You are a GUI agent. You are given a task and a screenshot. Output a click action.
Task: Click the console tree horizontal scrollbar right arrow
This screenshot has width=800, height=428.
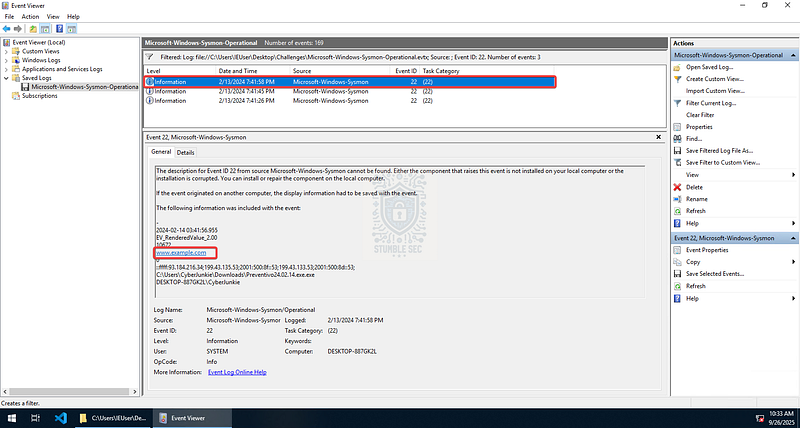click(135, 392)
